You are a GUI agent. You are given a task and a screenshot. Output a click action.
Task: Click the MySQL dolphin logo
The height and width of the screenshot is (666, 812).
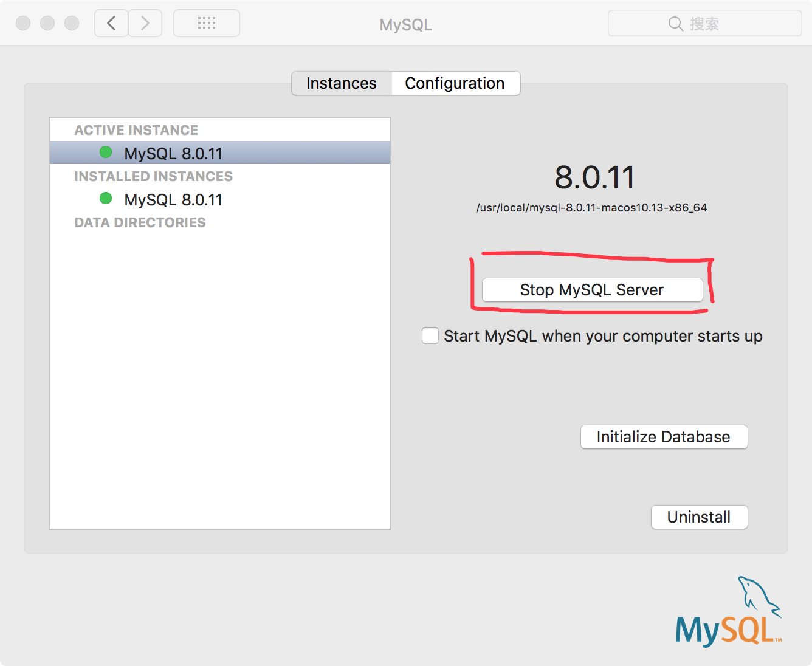(x=729, y=611)
